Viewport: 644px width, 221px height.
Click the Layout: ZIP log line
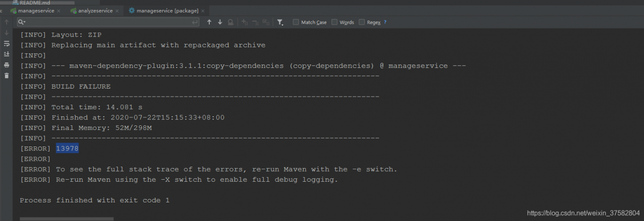(60, 35)
